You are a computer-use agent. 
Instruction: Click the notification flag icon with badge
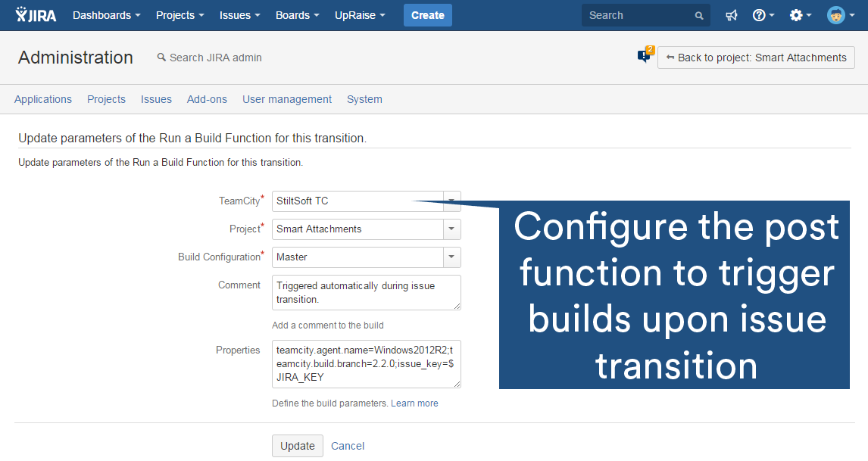click(645, 56)
